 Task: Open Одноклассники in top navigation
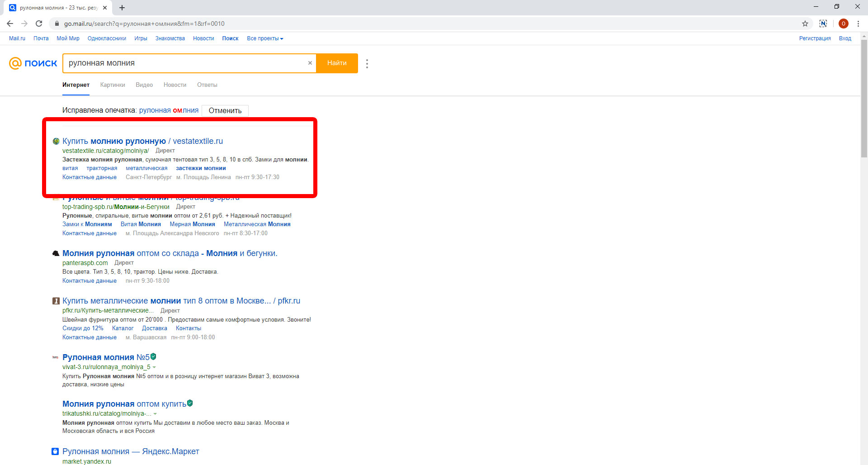point(107,38)
